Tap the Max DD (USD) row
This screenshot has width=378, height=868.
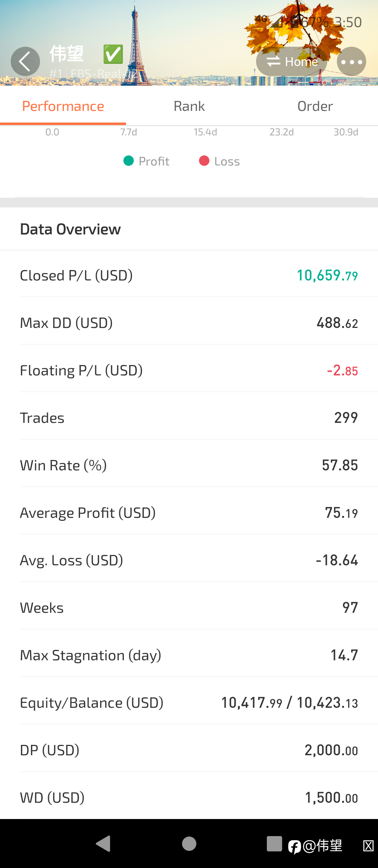189,323
